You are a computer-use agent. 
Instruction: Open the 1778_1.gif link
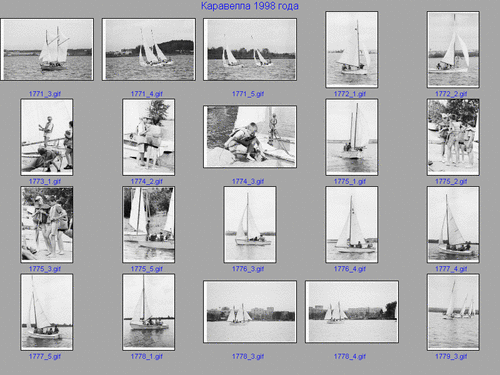[x=147, y=356]
